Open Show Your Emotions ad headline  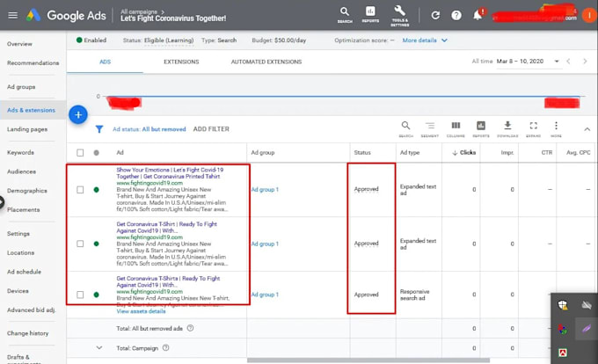(x=170, y=173)
